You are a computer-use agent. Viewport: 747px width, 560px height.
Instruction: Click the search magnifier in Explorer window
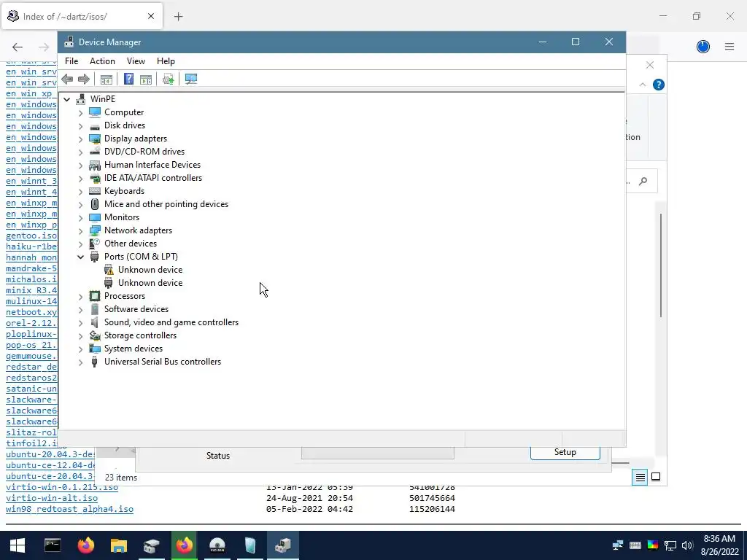click(x=643, y=181)
